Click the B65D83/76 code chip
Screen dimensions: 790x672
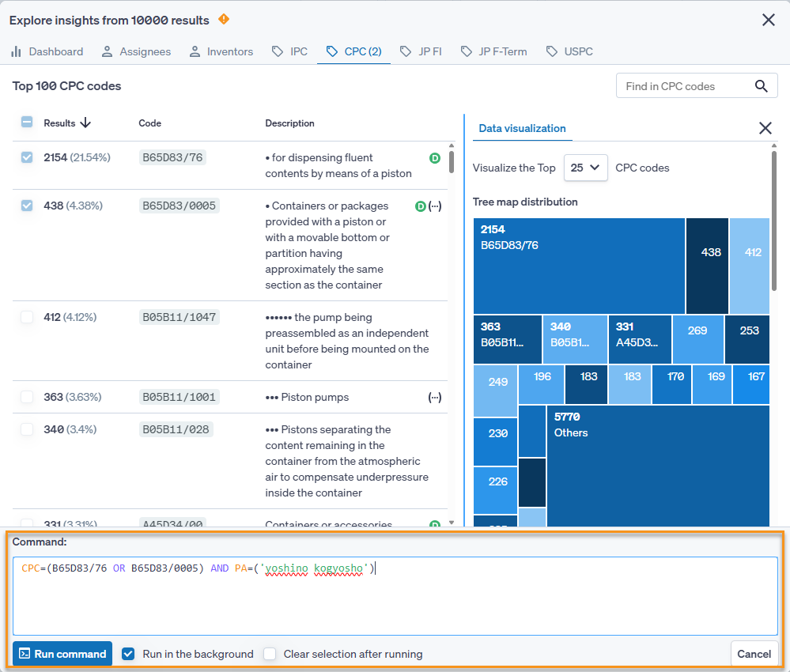tap(172, 157)
